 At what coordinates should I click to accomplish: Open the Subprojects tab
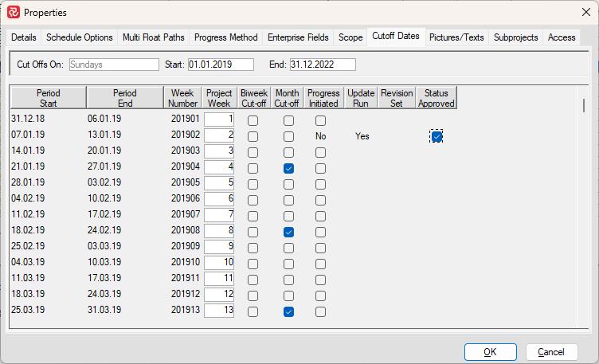tap(516, 37)
